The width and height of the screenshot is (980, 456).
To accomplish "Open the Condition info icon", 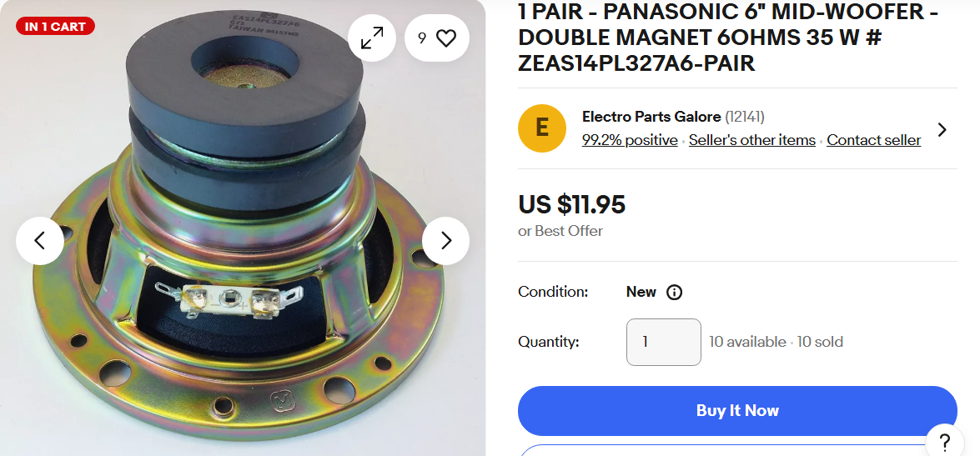I will click(675, 292).
